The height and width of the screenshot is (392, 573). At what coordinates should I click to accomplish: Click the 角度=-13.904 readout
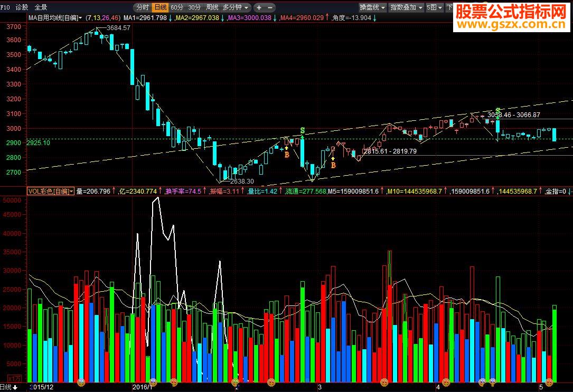click(352, 17)
